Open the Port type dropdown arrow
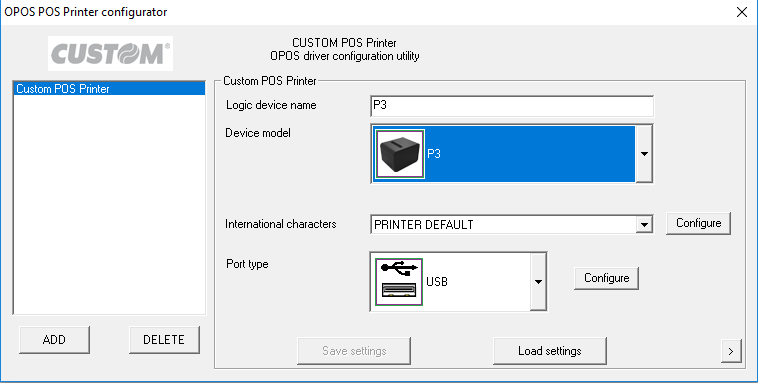This screenshot has height=383, width=758. click(x=538, y=282)
